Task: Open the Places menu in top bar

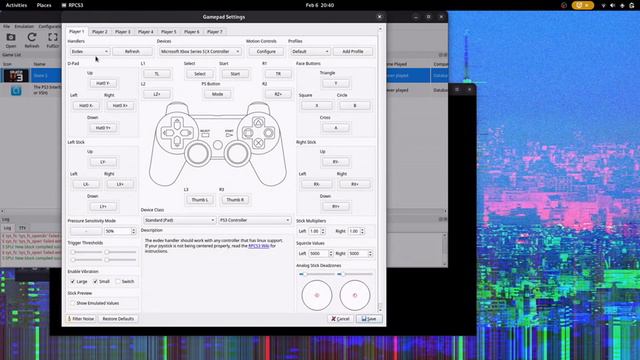Action: [x=44, y=5]
